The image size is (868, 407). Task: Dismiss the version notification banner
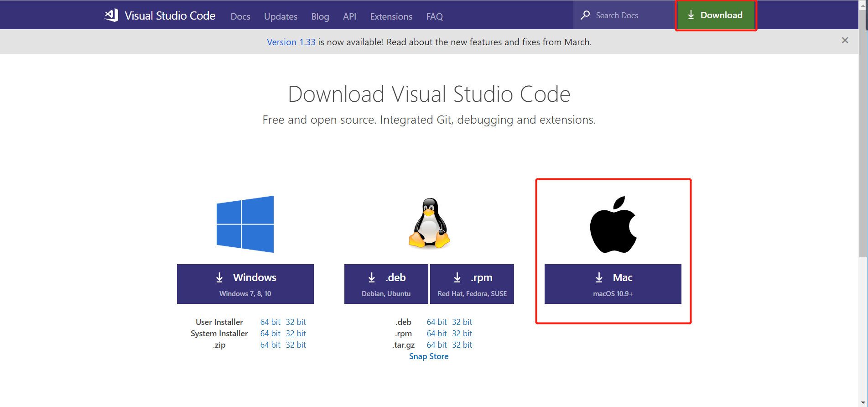pyautogui.click(x=845, y=41)
